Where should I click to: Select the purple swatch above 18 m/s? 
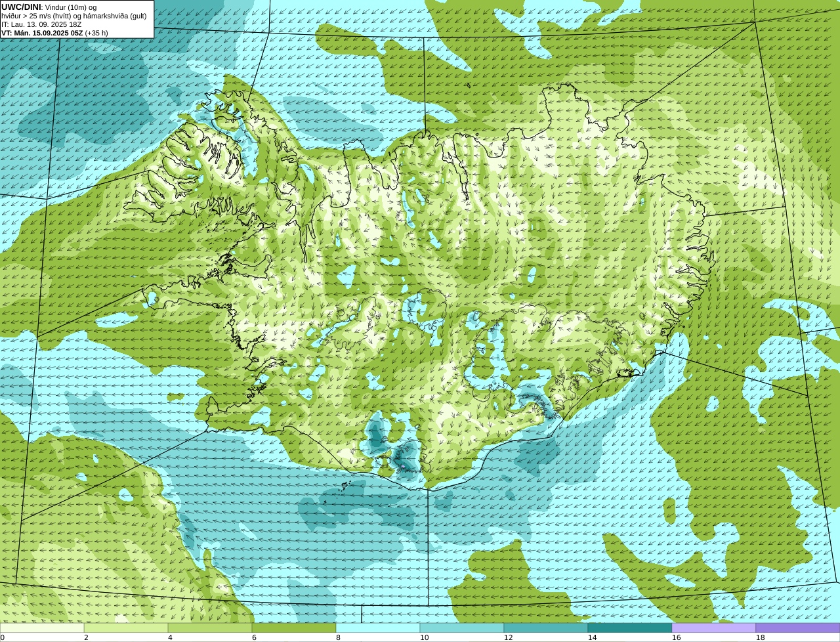pos(798,628)
